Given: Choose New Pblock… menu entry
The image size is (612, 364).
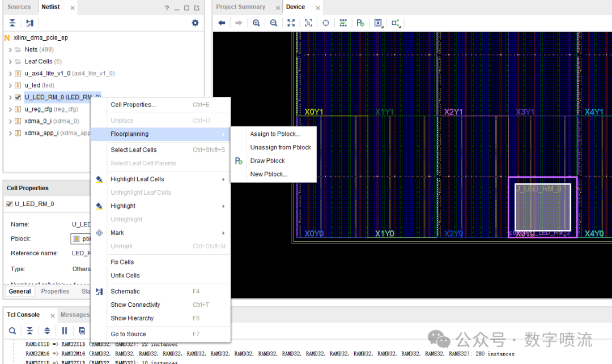Looking at the screenshot, I should (268, 174).
